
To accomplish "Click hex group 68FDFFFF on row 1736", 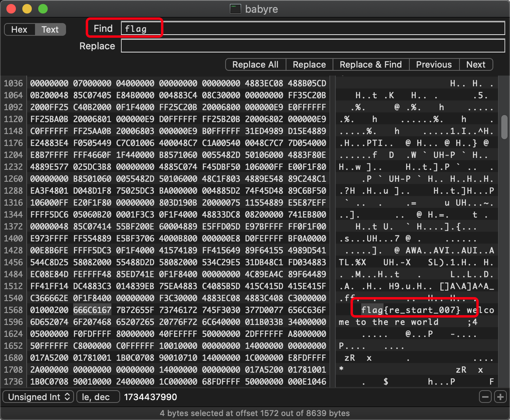I will coord(221,381).
